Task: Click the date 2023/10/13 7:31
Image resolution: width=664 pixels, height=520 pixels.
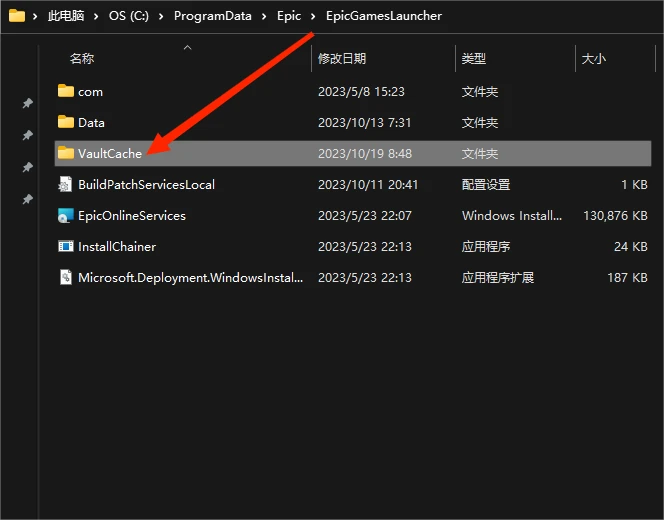Action: click(365, 122)
